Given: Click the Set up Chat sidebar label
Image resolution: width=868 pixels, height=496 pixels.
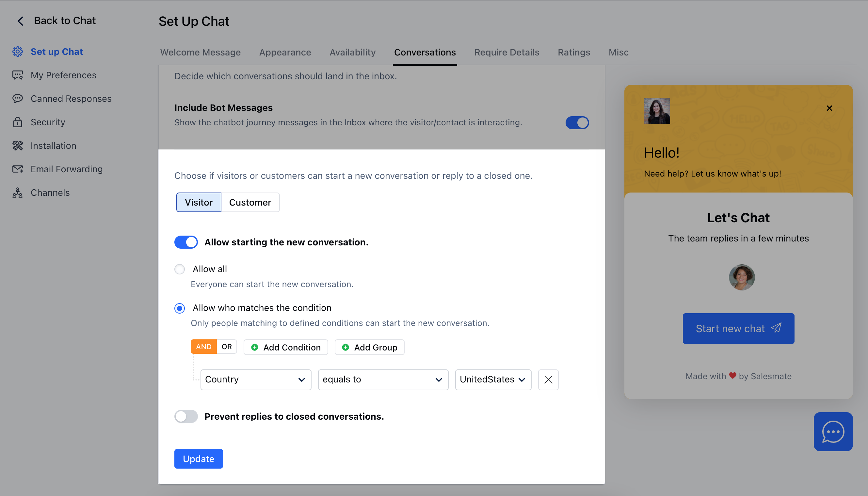Looking at the screenshot, I should 56,52.
